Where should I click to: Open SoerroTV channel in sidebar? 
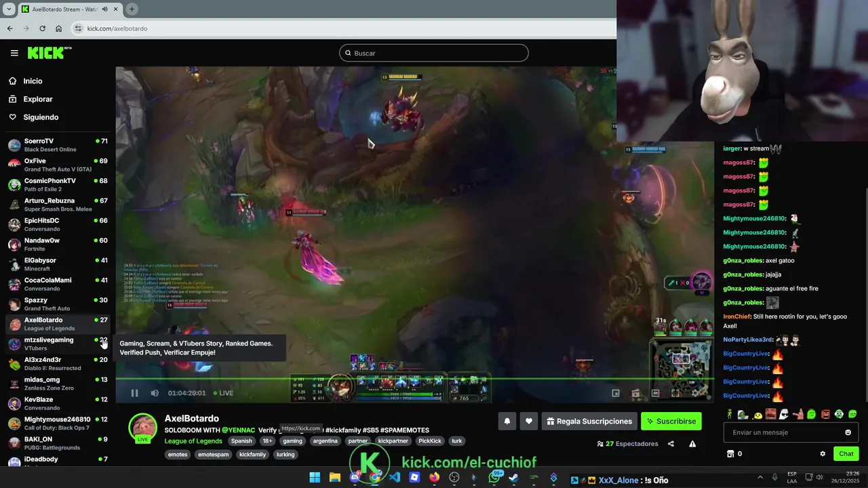pyautogui.click(x=58, y=145)
